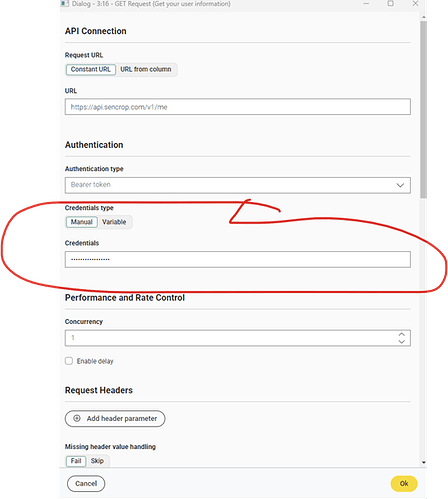
Task: Maximize the dialog window
Action: 390,4
